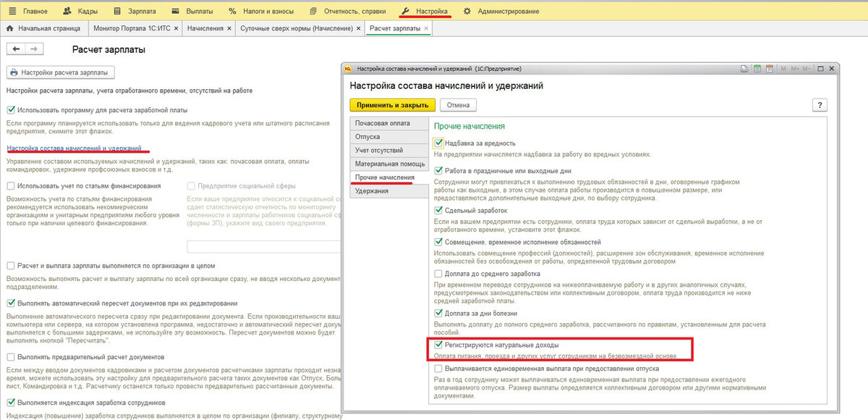Open the Главное menu section
Image resolution: width=868 pixels, height=420 pixels.
pos(30,12)
